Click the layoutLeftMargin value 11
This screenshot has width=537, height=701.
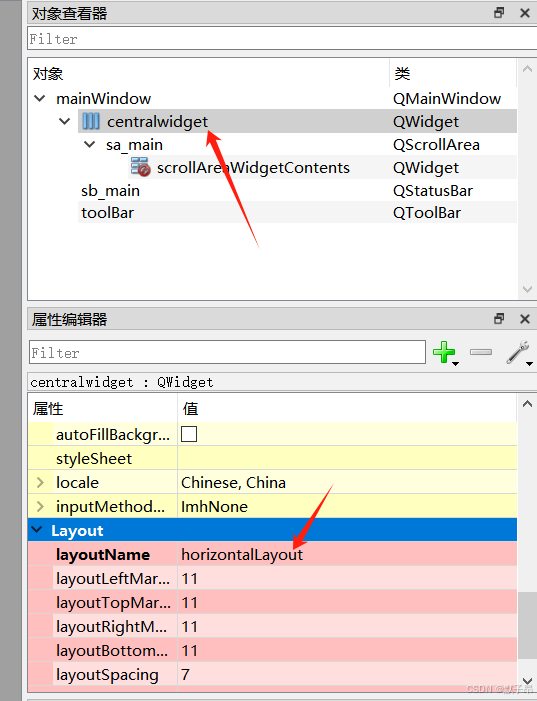tap(190, 579)
